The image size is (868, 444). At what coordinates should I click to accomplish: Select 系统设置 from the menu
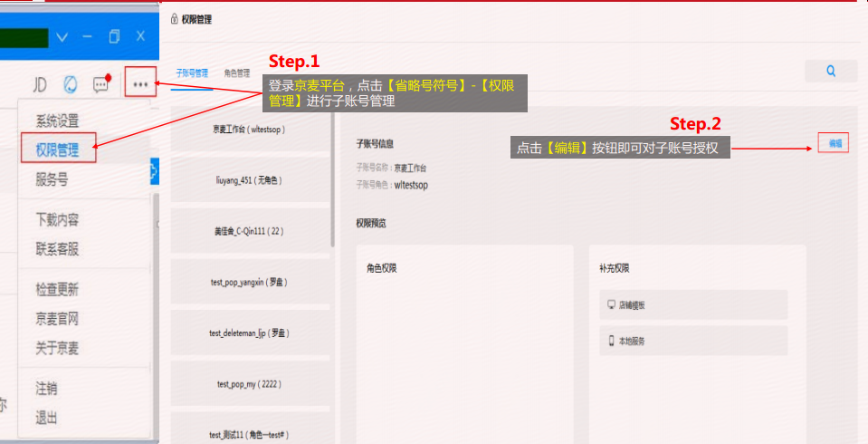pos(58,121)
